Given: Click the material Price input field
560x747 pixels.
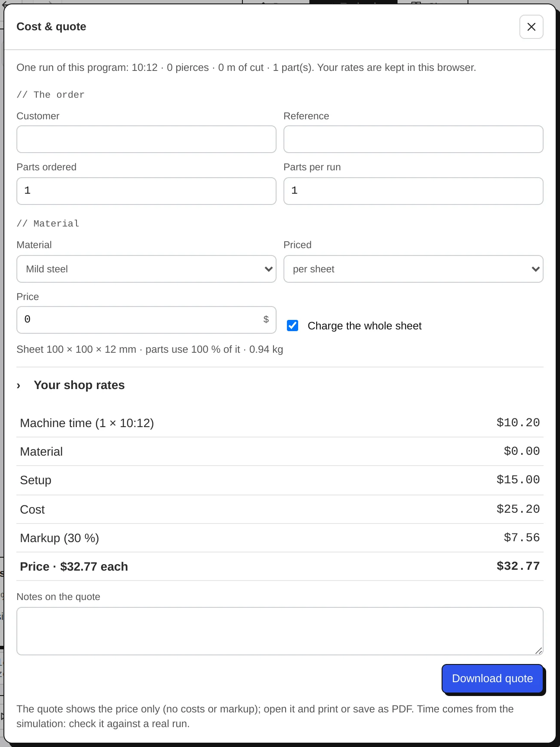Looking at the screenshot, I should coord(146,320).
